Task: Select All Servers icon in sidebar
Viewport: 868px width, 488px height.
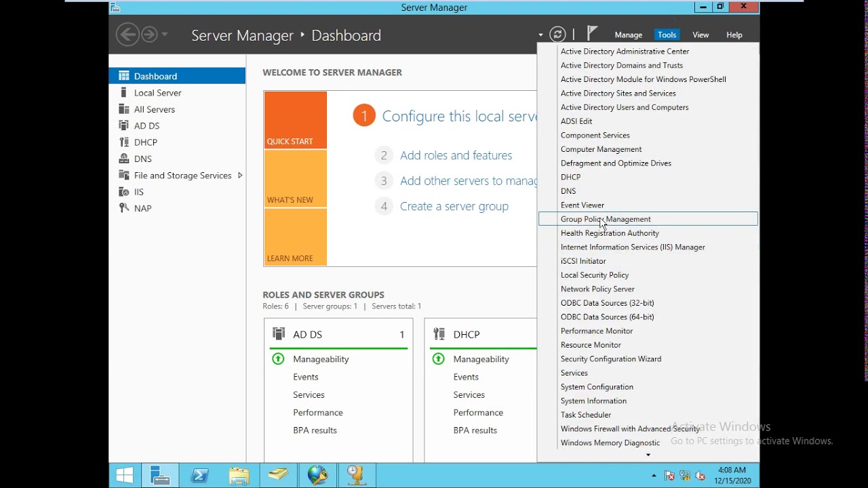Action: 124,108
